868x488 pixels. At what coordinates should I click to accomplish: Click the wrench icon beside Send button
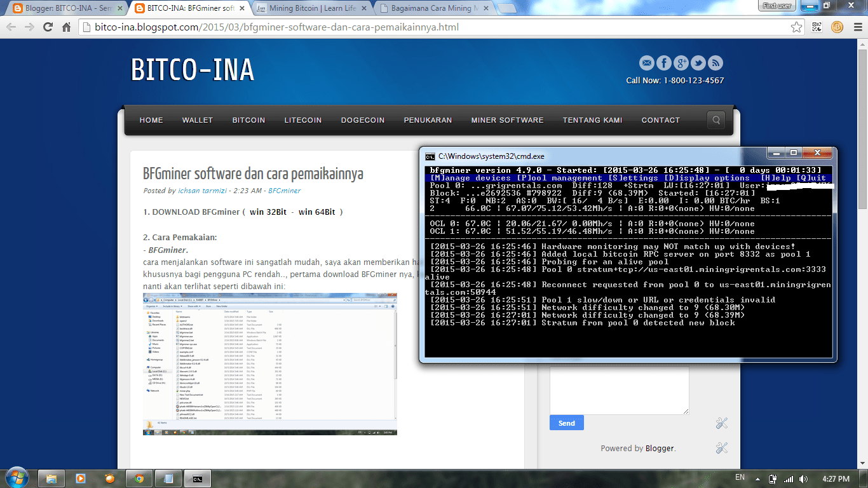pyautogui.click(x=721, y=423)
